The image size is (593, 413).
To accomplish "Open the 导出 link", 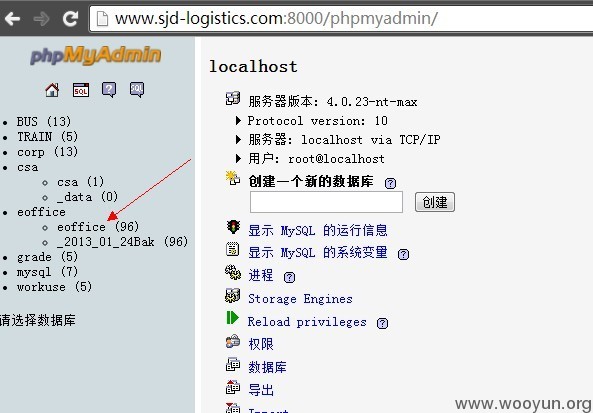I will 261,390.
